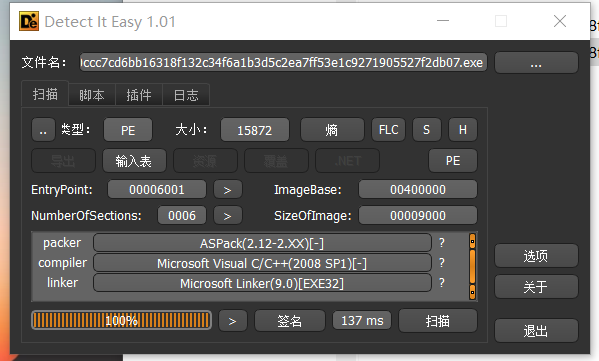Open file browse button with three dots
Screen dimensions: 599x361
(536, 63)
